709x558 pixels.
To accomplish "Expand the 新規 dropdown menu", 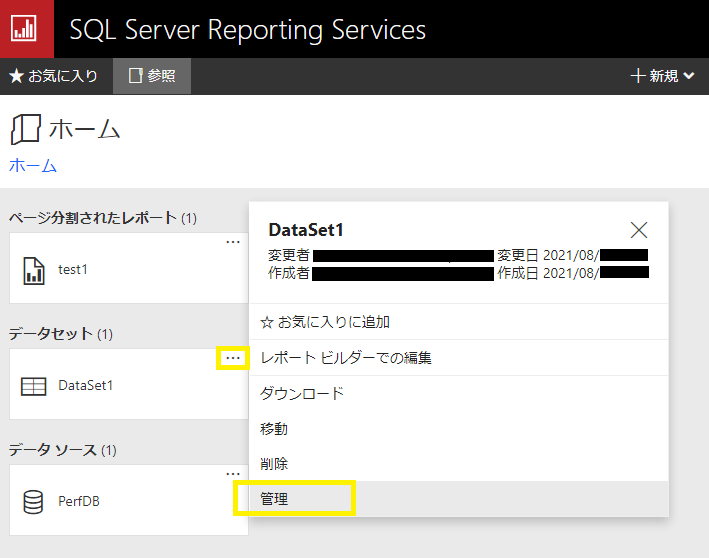I will click(662, 76).
